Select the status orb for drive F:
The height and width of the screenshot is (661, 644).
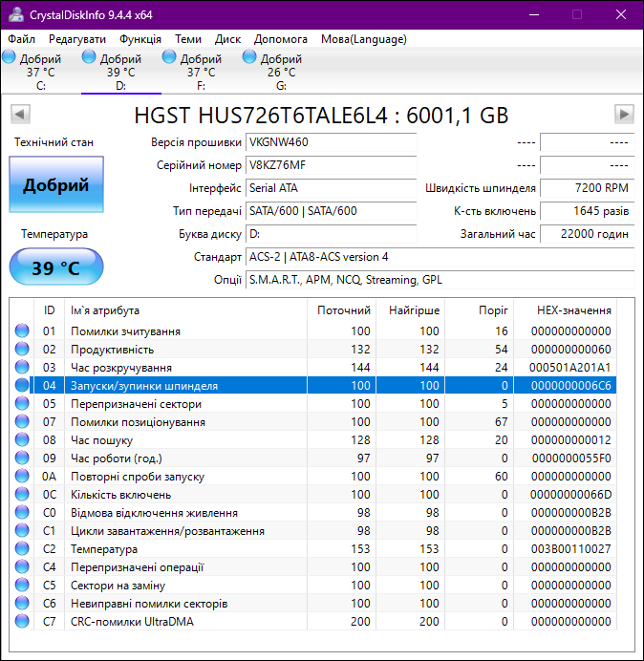click(169, 57)
